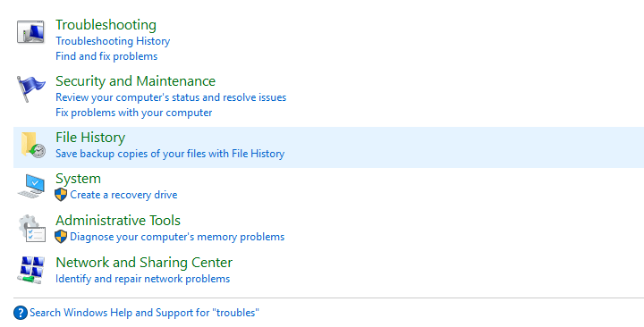Select Identify and repair network problems
This screenshot has width=644, height=327.
(x=142, y=279)
